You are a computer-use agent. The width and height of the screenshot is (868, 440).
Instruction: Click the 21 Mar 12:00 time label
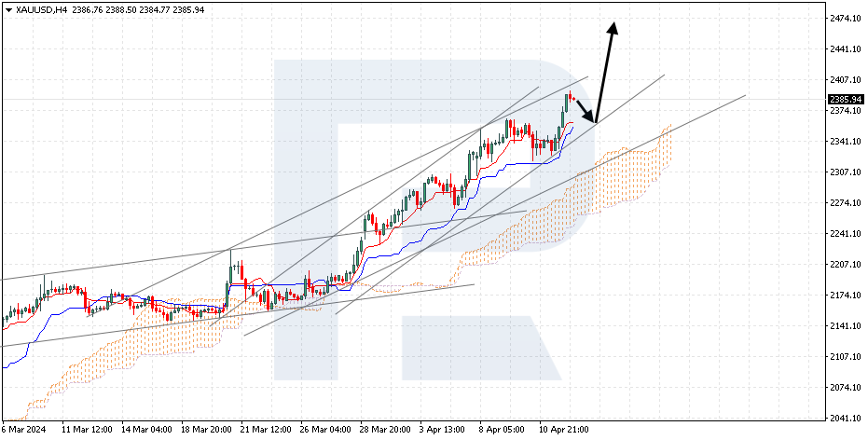pos(266,430)
